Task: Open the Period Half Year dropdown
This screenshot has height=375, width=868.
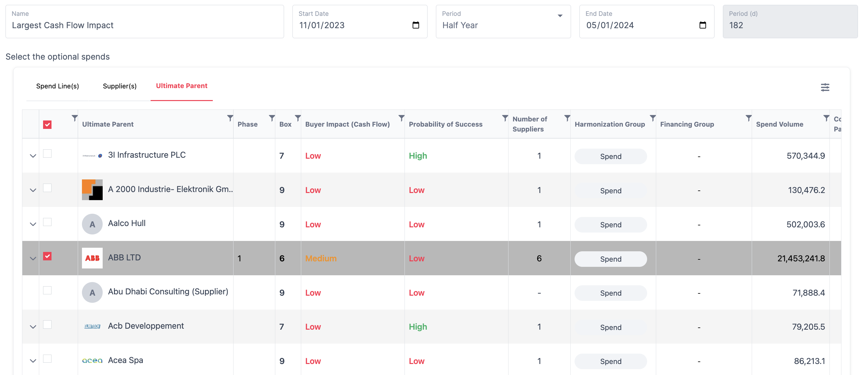Action: [503, 22]
